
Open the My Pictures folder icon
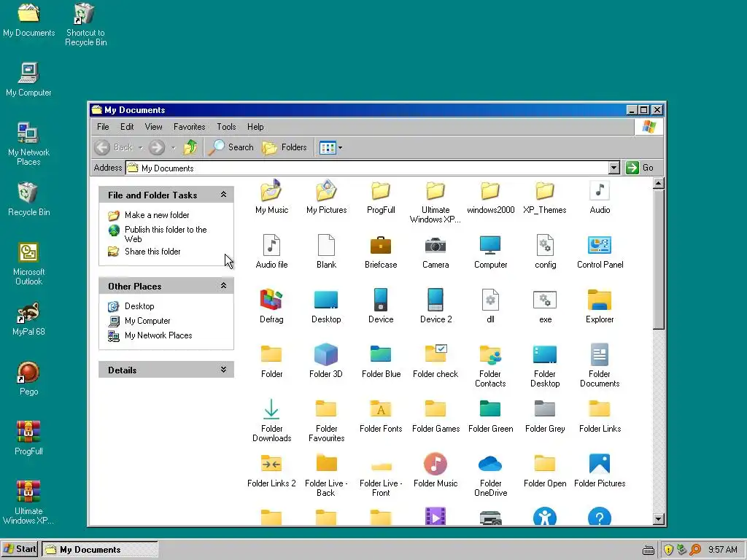click(326, 191)
